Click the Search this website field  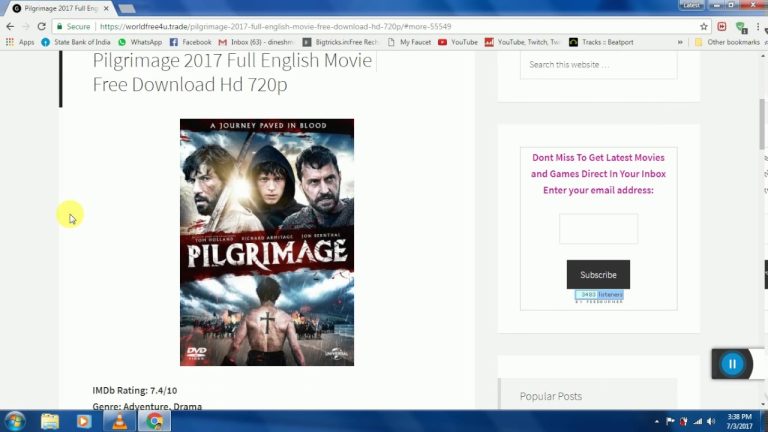(x=599, y=65)
